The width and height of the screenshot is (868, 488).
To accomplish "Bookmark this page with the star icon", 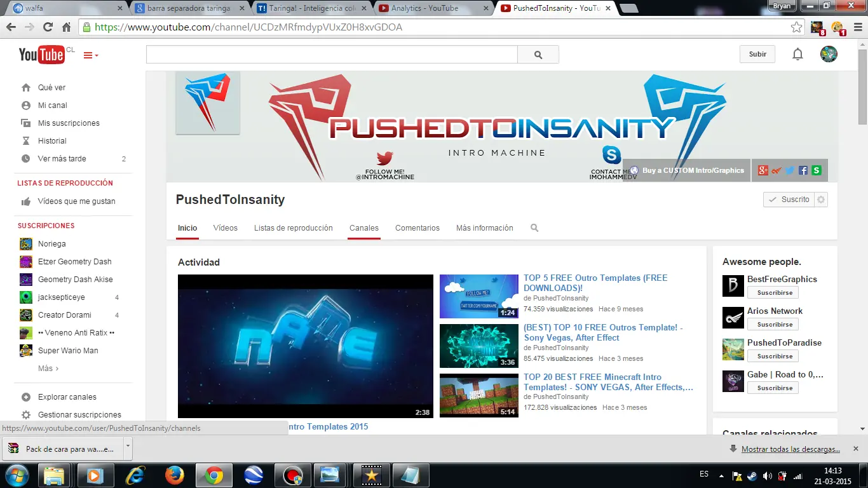I will click(796, 27).
